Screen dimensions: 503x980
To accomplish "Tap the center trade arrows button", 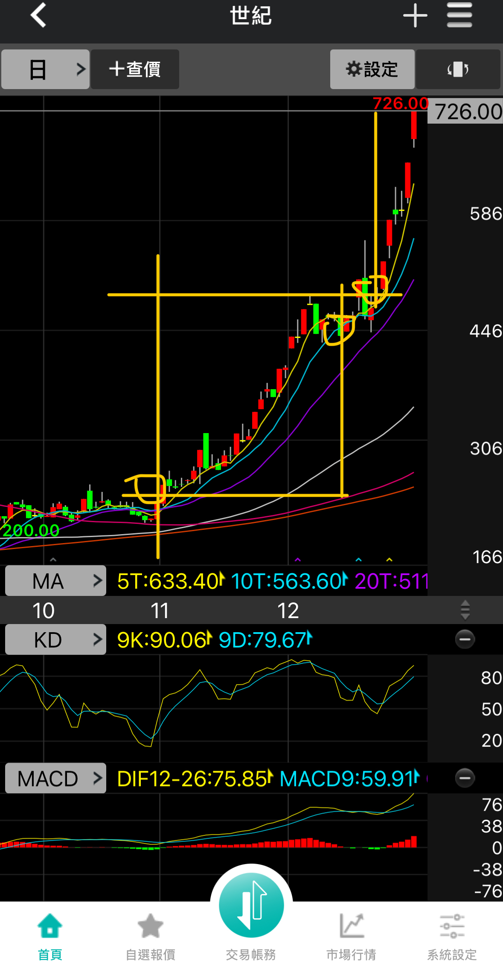I will click(251, 905).
